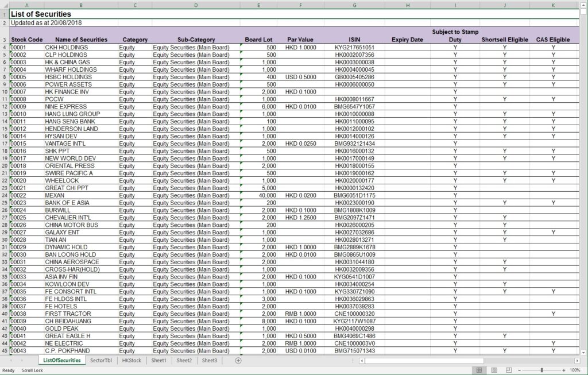Image resolution: width=588 pixels, height=375 pixels.
Task: Select the 40,000 board lot cell for MEXAN
Action: 258,195
